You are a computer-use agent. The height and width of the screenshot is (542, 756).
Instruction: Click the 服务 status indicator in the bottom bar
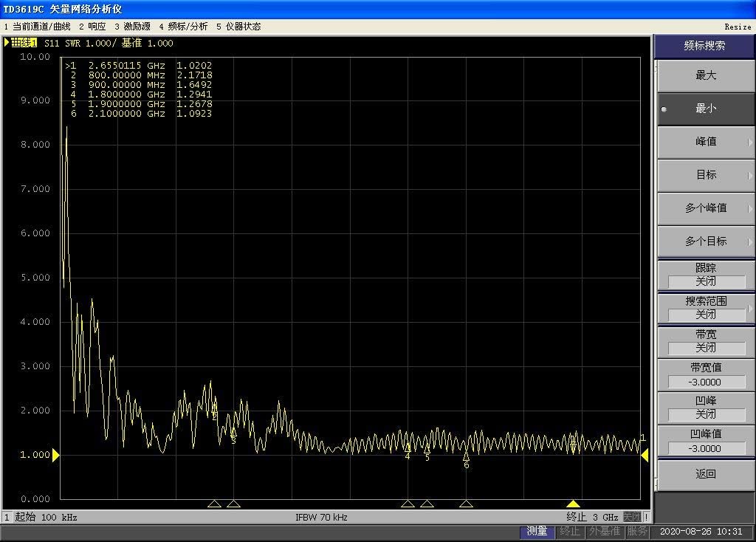pyautogui.click(x=637, y=531)
